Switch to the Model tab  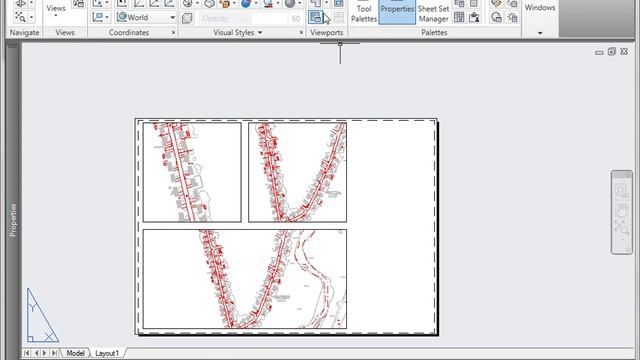pyautogui.click(x=75, y=353)
